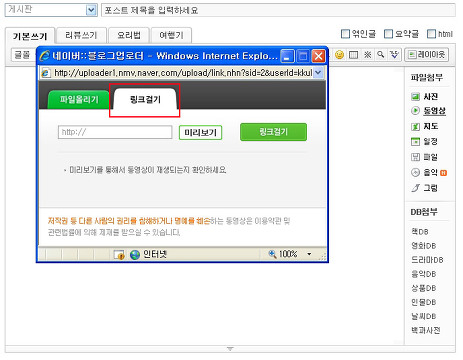Click the spell check toolbar icon
463x360 pixels.
[x=394, y=55]
